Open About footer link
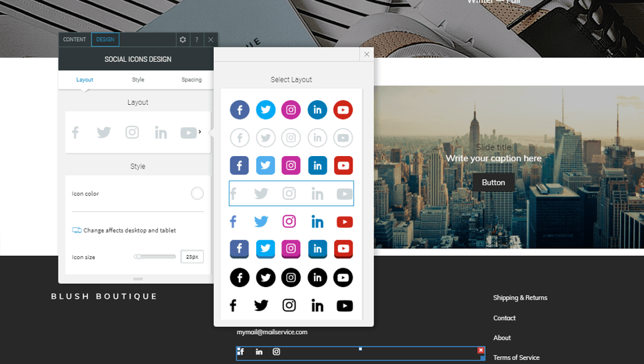 click(x=502, y=337)
